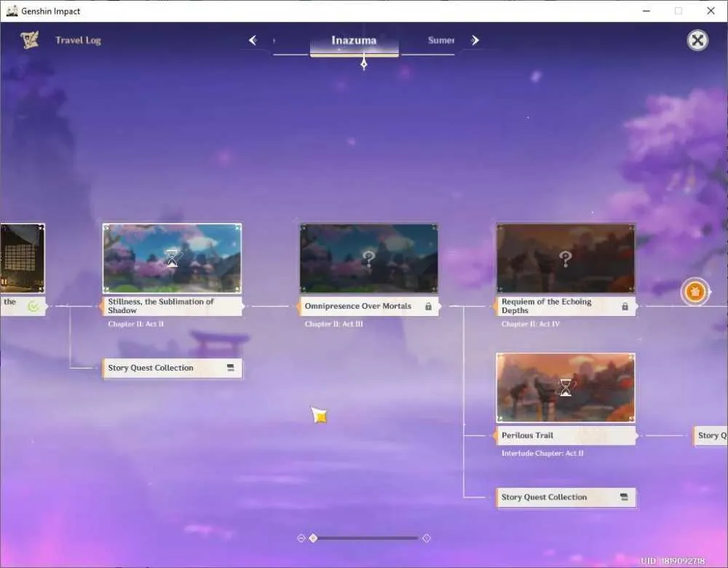Click the hourglass icon on Perilous Trail thumbnail

[566, 387]
